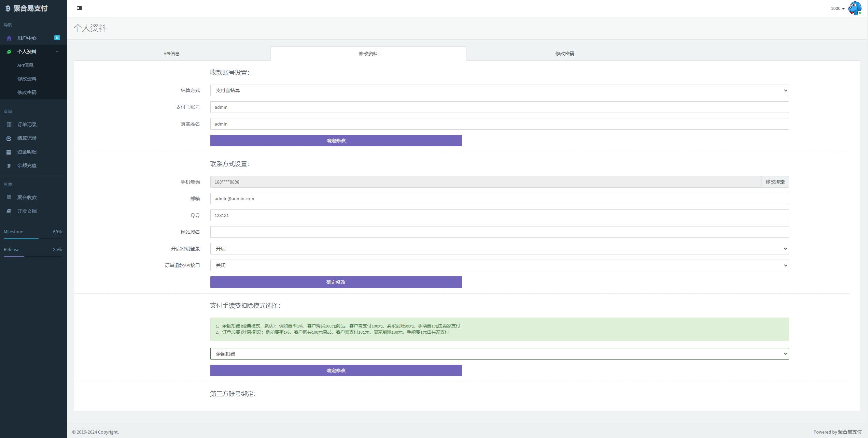Click the 聚合易支付 brand title
The height and width of the screenshot is (438, 868).
click(30, 9)
